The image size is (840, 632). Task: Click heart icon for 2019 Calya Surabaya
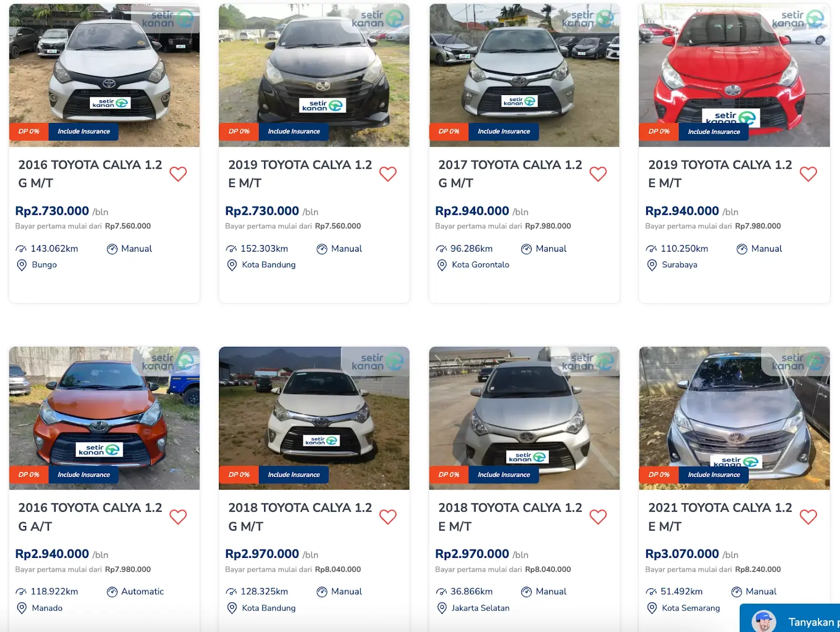[x=808, y=174]
